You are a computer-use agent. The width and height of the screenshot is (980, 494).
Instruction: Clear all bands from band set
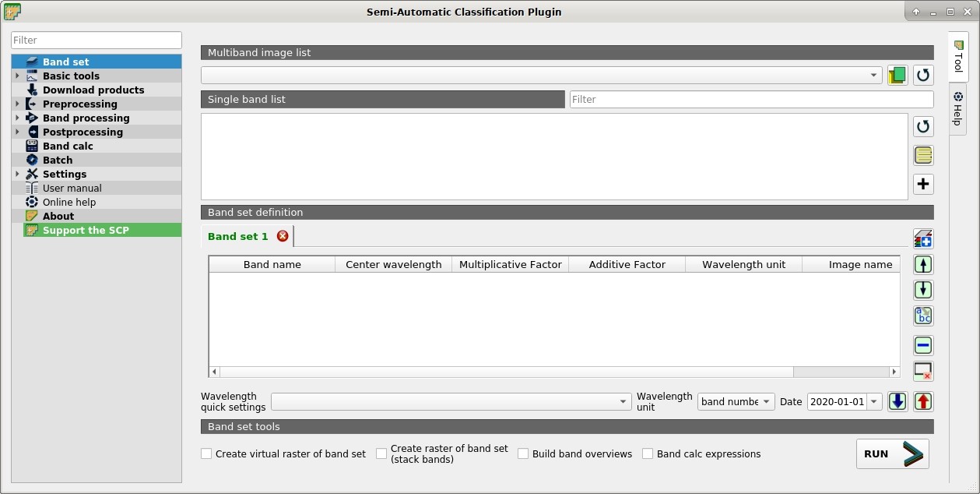tap(923, 371)
